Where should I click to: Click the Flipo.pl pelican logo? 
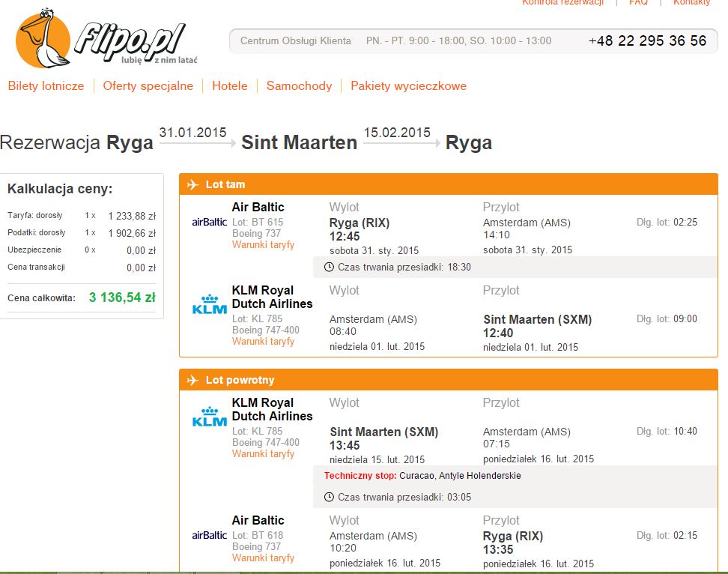point(106,38)
